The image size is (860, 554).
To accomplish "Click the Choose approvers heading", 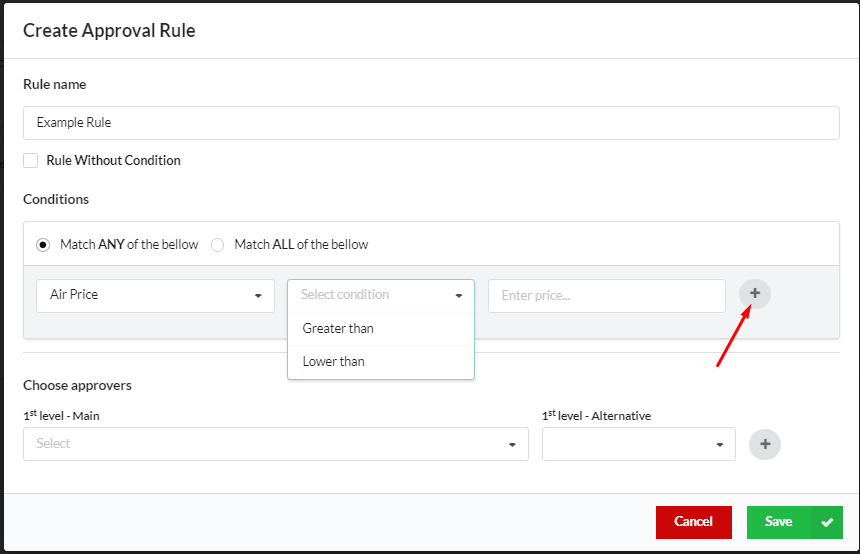I will pyautogui.click(x=77, y=386).
